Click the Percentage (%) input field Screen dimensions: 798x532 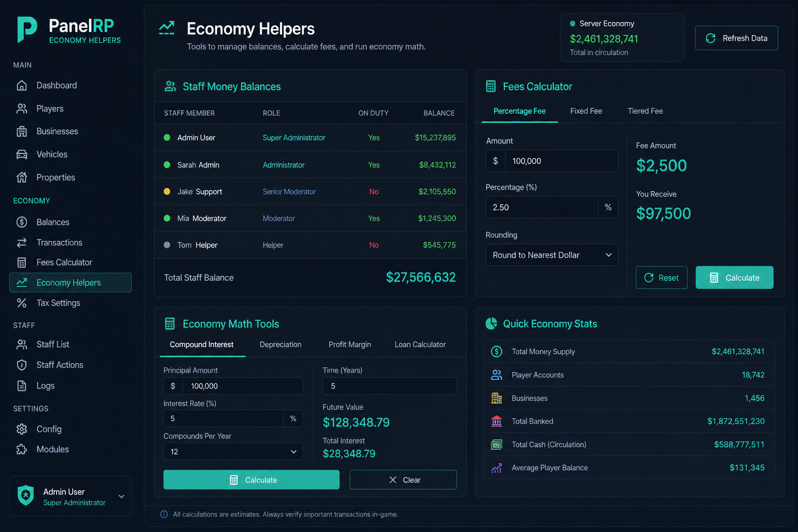tap(542, 207)
